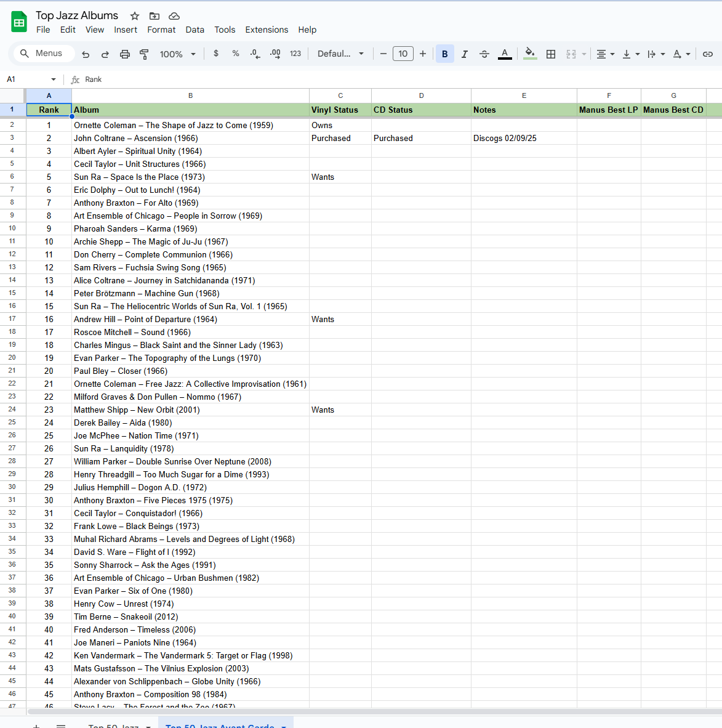Toggle strikethrough formatting
The height and width of the screenshot is (728, 722).
(484, 54)
